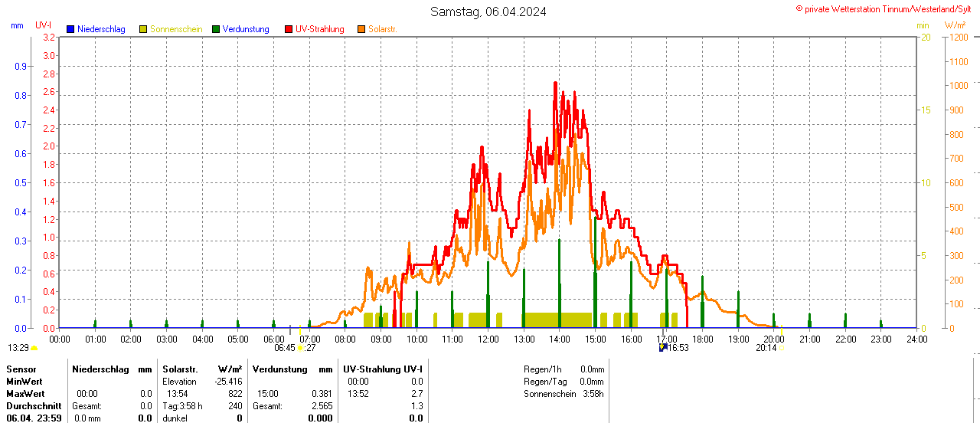Click the sun icon next to 13:29
This screenshot has width=980, height=423.
[34, 348]
